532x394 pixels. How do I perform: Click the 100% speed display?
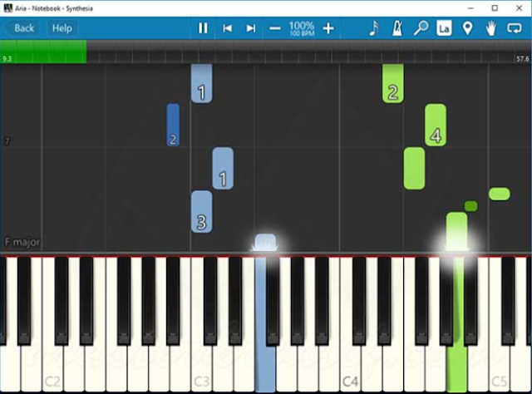tap(302, 28)
